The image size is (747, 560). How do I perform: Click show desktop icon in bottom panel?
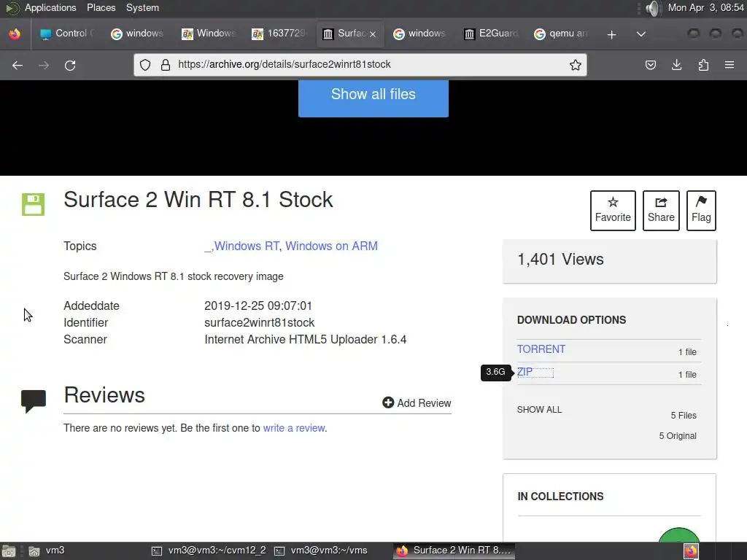point(8,551)
